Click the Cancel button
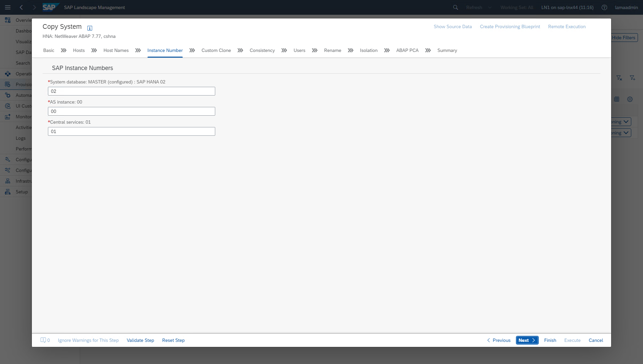The image size is (643, 364). coord(596,340)
